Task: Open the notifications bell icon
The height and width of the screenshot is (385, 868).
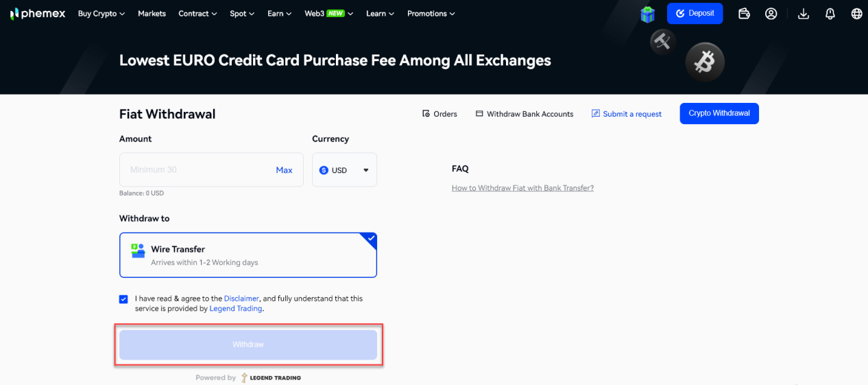Action: pos(830,14)
